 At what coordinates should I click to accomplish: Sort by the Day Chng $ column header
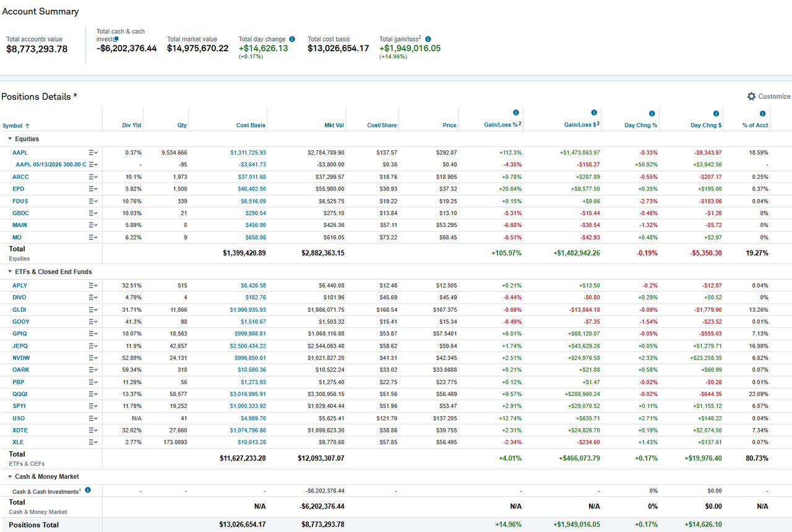[x=706, y=125]
